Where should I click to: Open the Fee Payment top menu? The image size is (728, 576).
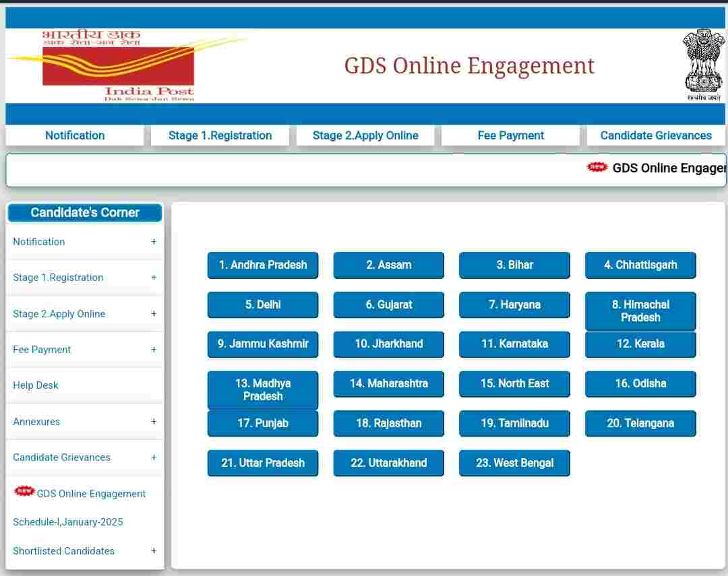tap(511, 135)
